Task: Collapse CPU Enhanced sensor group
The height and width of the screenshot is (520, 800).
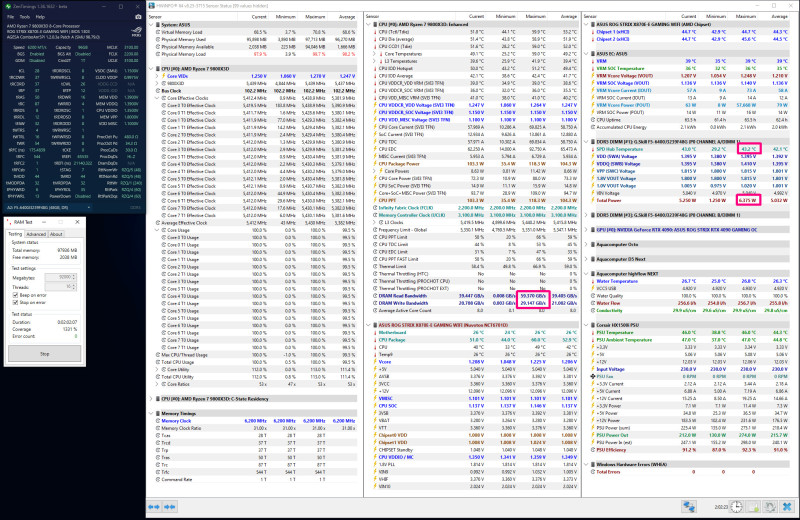Action: coord(368,24)
